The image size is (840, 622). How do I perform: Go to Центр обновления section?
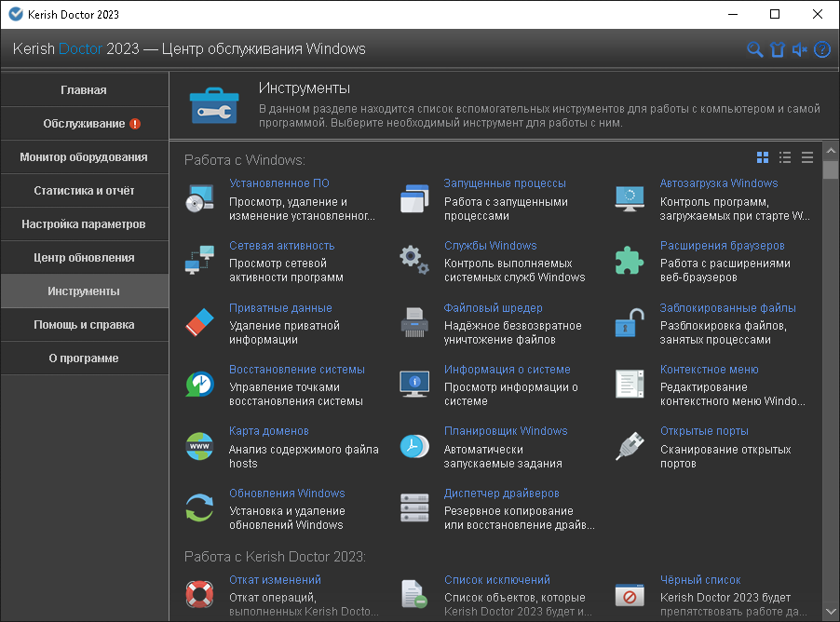click(84, 258)
